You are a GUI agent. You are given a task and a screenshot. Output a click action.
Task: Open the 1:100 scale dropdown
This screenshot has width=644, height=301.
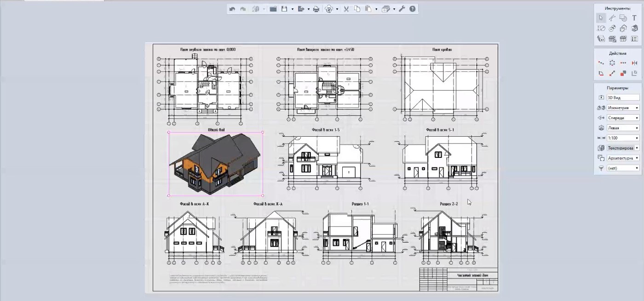point(623,138)
